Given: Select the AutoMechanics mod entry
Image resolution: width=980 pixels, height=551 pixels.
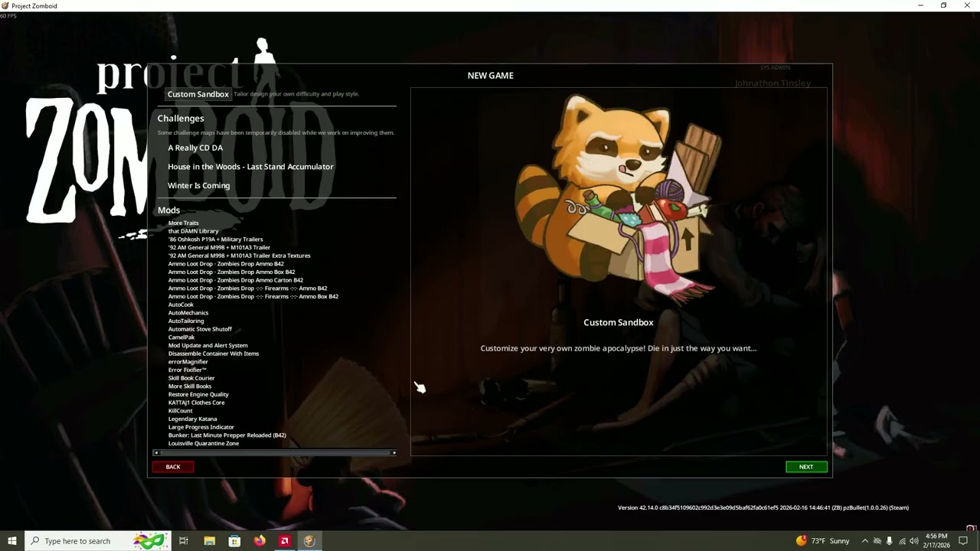Looking at the screenshot, I should tap(188, 313).
